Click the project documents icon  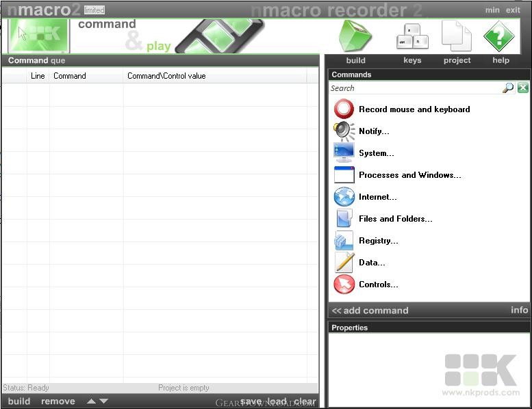[x=456, y=36]
